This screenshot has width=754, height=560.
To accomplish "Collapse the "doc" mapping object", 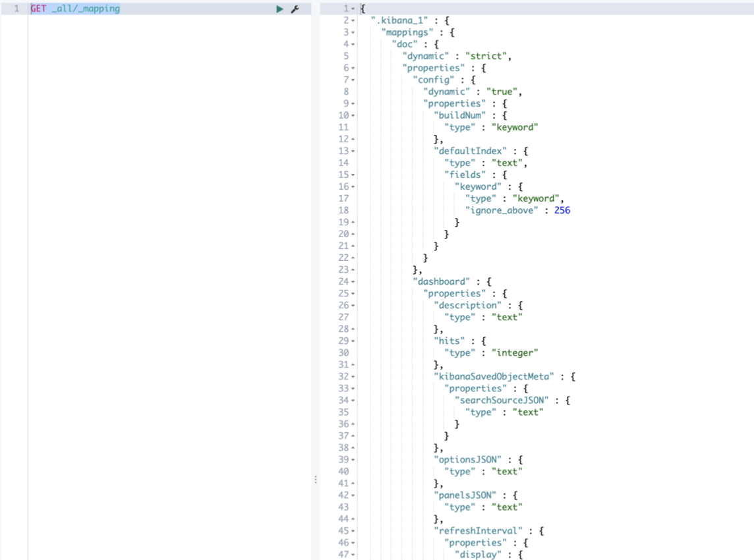I will (x=352, y=43).
